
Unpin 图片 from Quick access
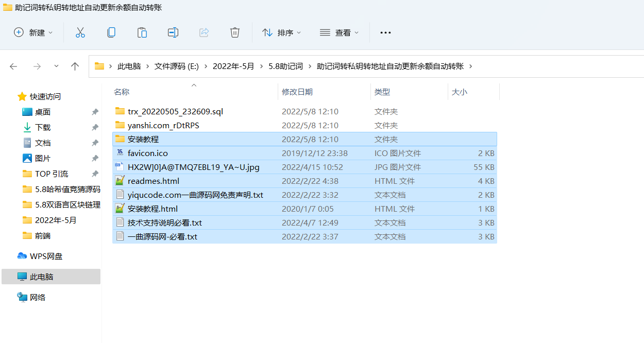[x=95, y=158]
